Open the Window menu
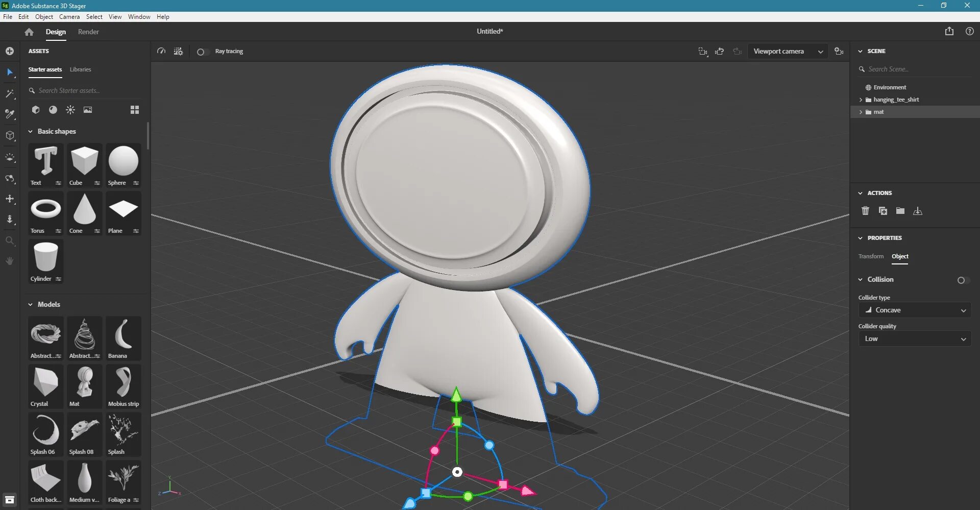980x510 pixels. coord(139,17)
